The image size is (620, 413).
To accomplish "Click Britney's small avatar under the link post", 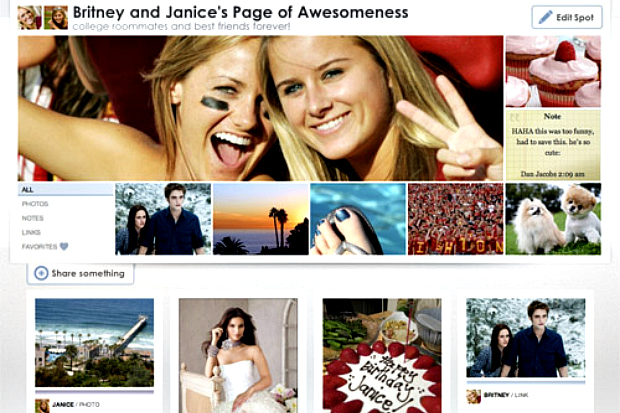I will (473, 396).
